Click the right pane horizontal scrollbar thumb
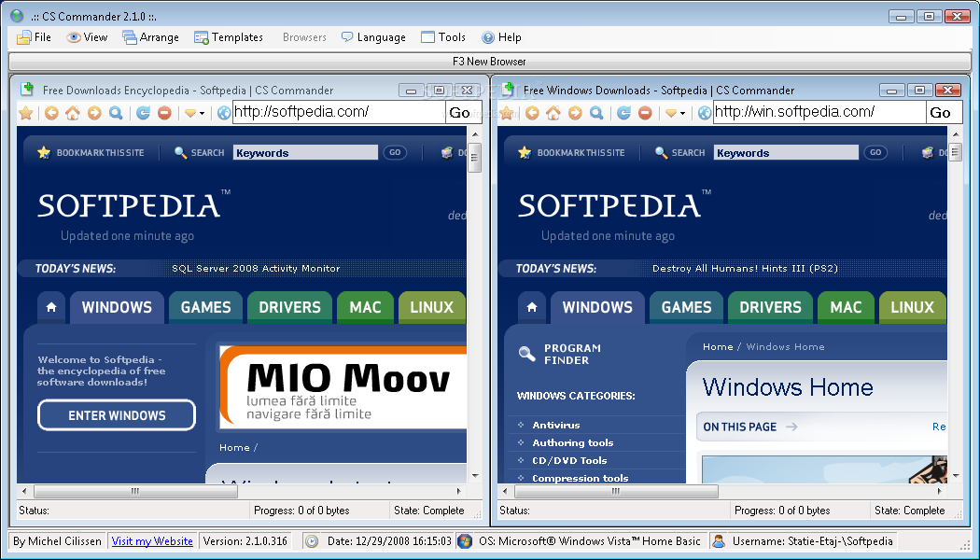Image resolution: width=980 pixels, height=560 pixels. 616,491
